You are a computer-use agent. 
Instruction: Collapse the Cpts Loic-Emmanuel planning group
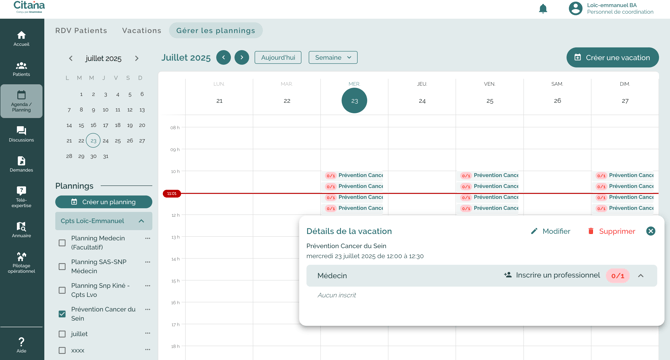(141, 221)
